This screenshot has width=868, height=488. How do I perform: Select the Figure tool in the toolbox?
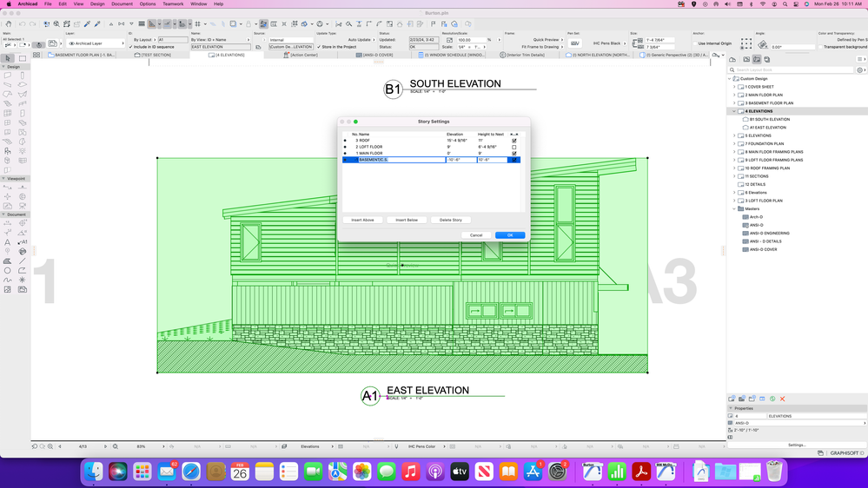point(7,289)
